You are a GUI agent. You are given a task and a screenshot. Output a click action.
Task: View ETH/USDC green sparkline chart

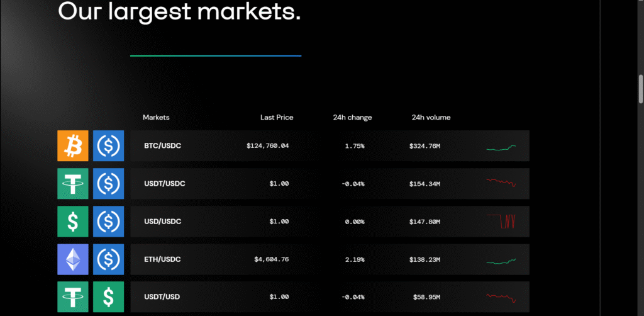(501, 261)
